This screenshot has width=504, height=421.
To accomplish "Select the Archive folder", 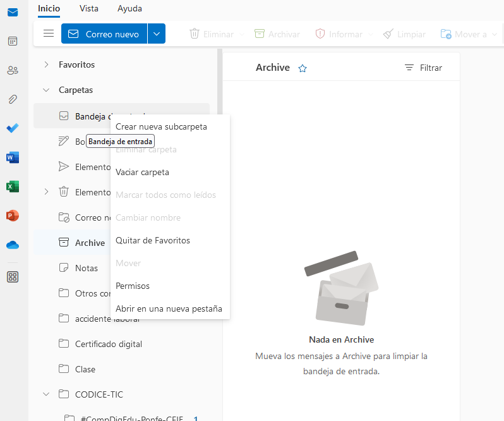I will point(73,243).
